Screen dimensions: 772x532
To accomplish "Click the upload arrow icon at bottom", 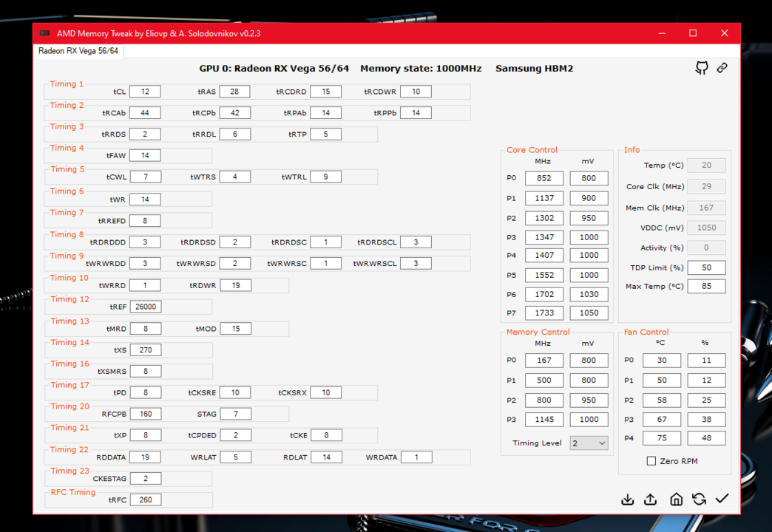I will point(651,499).
